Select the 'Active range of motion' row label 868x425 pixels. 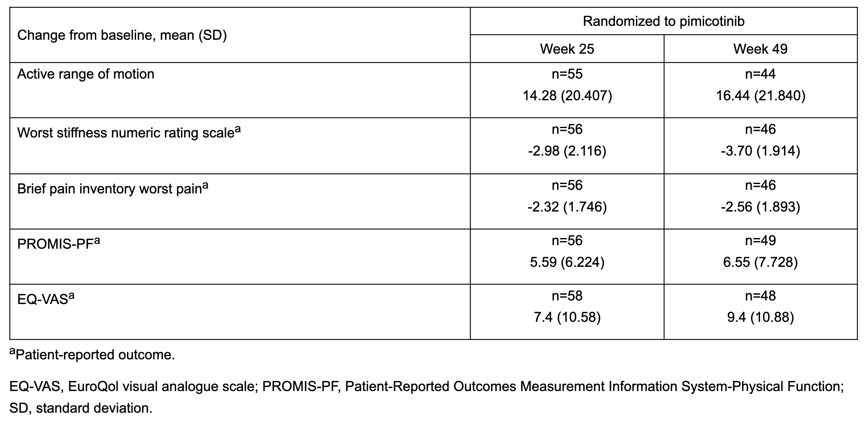click(x=86, y=74)
